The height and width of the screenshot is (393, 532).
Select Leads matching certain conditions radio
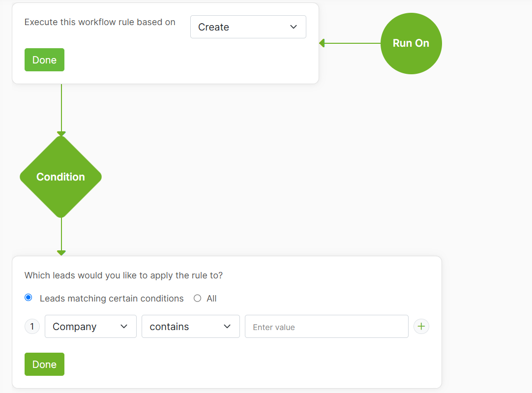coord(29,298)
